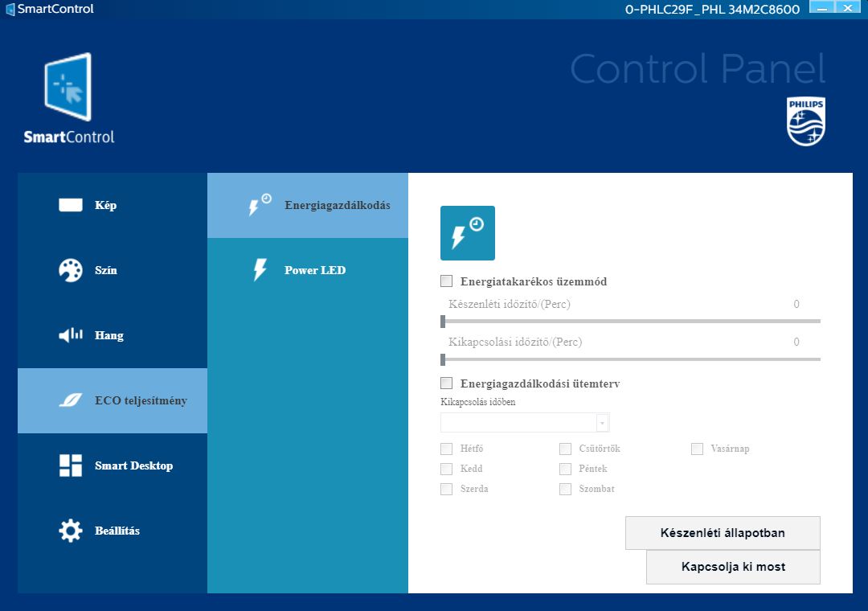Close the SmartControl window
This screenshot has height=611, width=868.
848,7
